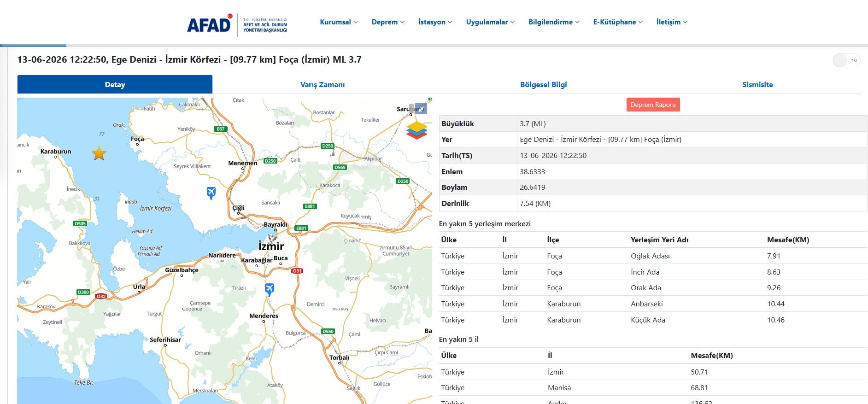This screenshot has height=404, width=868.
Task: Click distance value 7.91
Action: (x=774, y=256)
